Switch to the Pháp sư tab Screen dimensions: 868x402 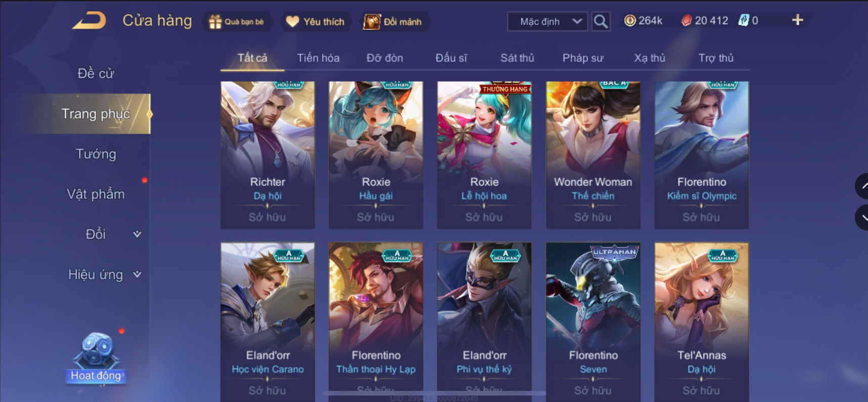[x=583, y=58]
